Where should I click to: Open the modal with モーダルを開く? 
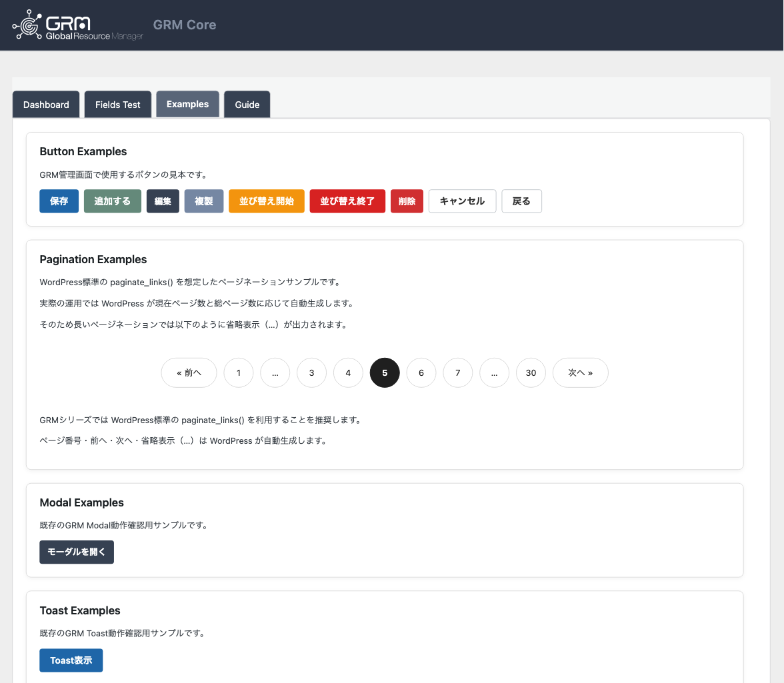77,552
